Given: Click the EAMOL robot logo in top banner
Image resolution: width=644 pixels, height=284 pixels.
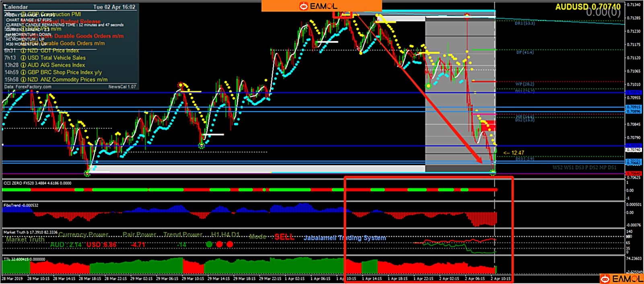Looking at the screenshot, I should 304,6.
